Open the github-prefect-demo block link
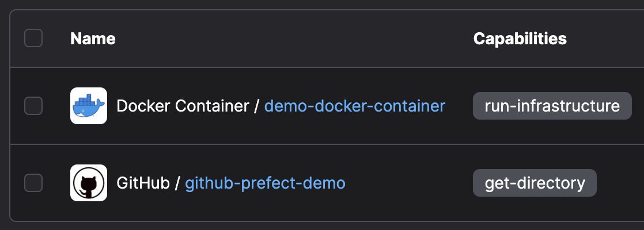 (x=266, y=183)
